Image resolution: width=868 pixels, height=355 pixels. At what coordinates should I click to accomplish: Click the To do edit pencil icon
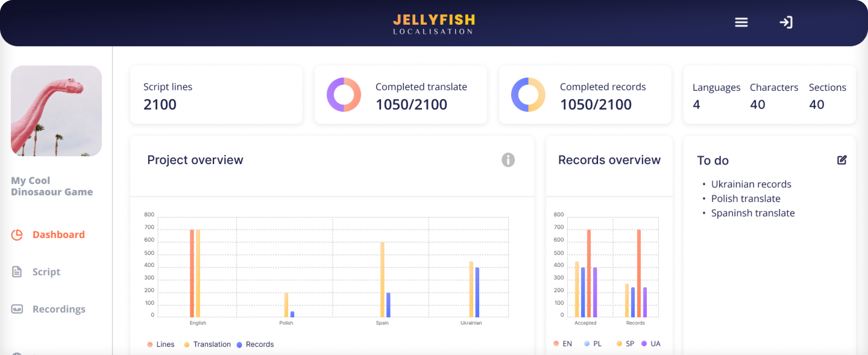click(x=842, y=160)
